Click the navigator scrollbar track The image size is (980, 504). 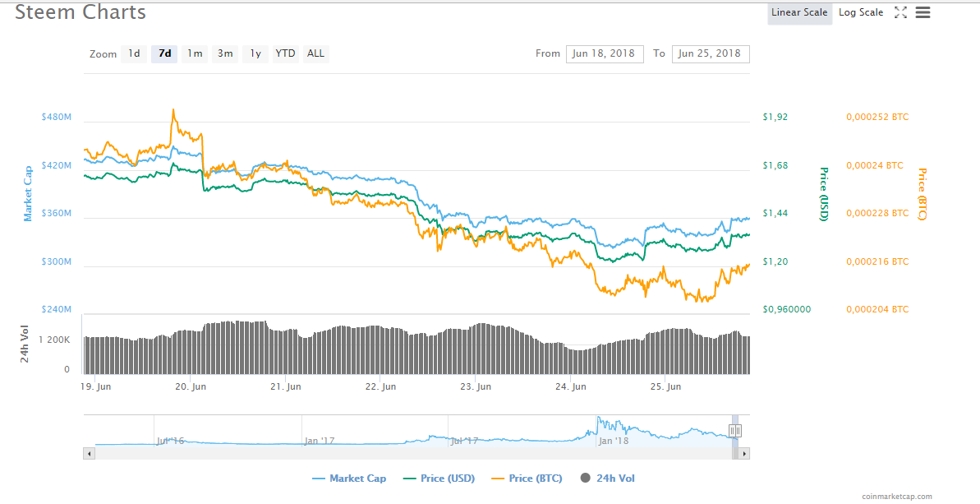[x=412, y=454]
